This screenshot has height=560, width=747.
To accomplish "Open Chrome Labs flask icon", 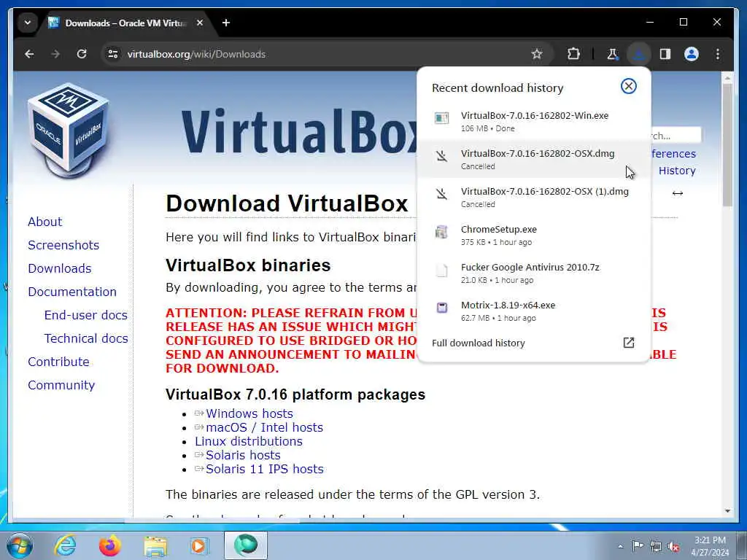I will pos(612,54).
